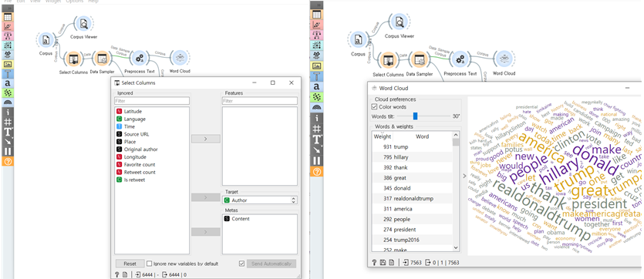Image resolution: width=644 pixels, height=279 pixels.
Task: Select the '931 trump' row in word list
Action: tap(412, 146)
